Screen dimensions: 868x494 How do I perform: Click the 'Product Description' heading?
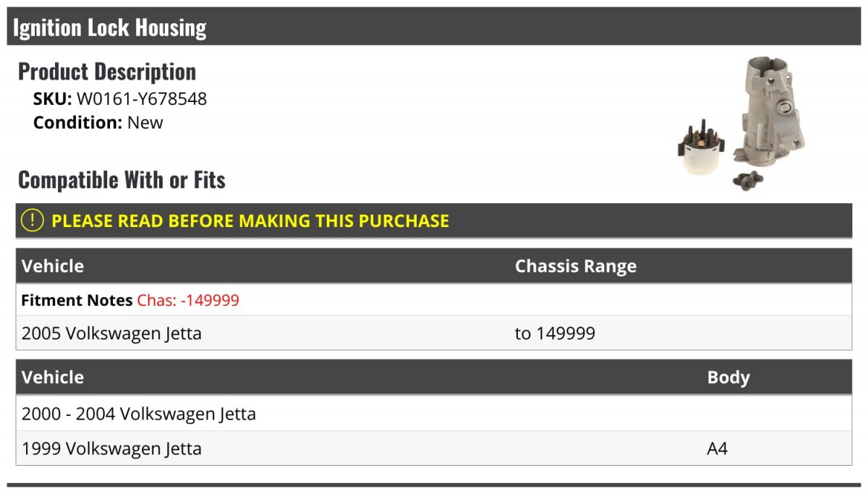(x=107, y=72)
